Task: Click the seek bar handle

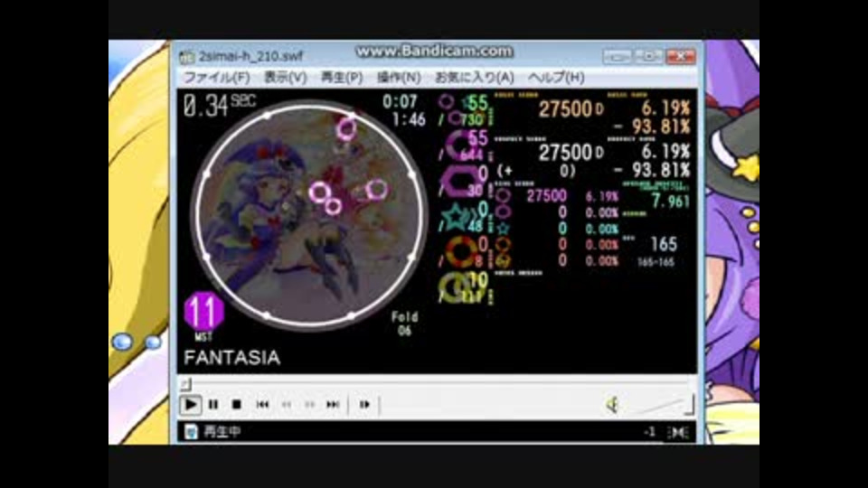Action: pos(186,383)
